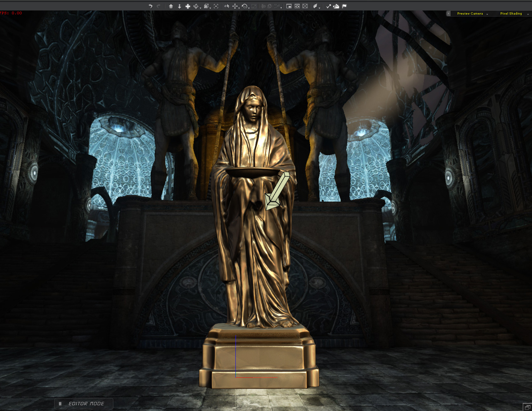Expand the collapsed panel arrow beside Preview Camera

tap(448, 14)
